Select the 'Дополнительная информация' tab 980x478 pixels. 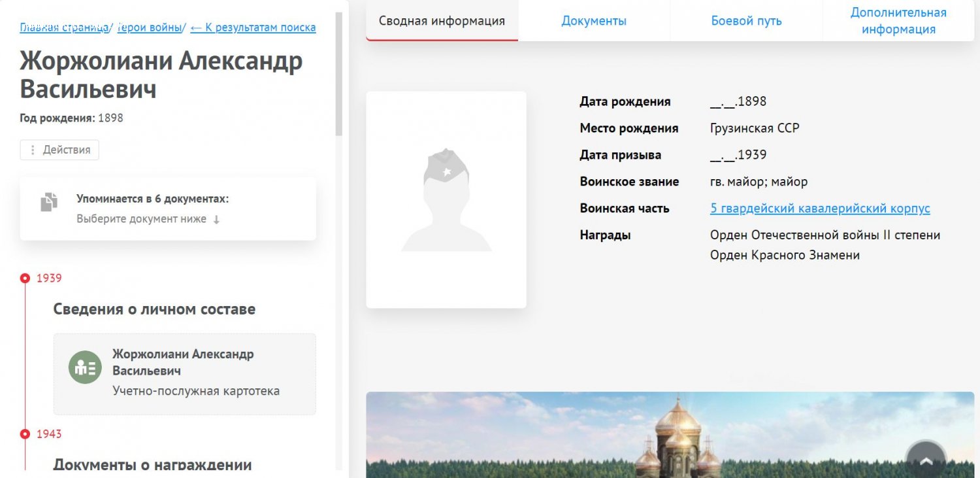898,21
